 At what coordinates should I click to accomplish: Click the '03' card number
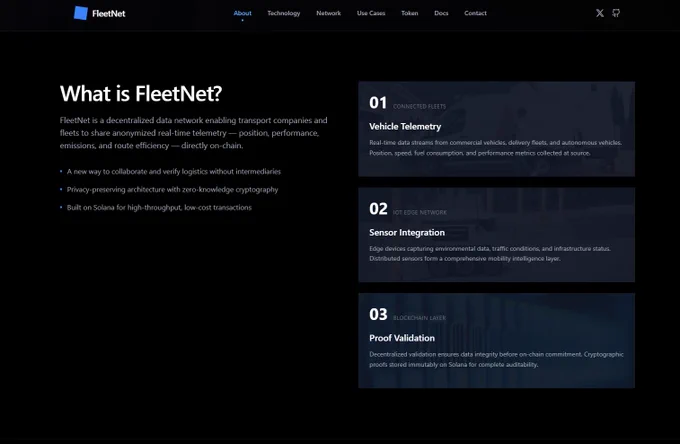(378, 314)
